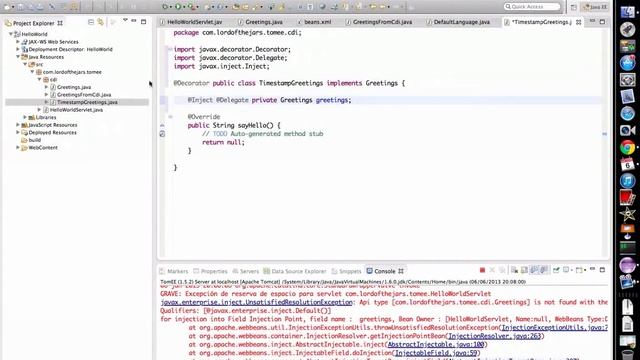Click Clear Console icon
Screen dimensions: 640x360
[x=514, y=270]
